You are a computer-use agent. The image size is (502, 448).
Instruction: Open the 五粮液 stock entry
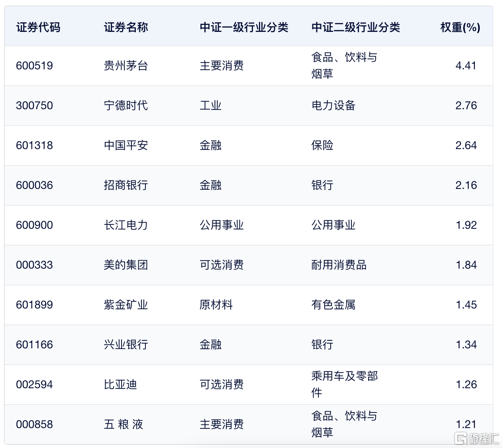pos(124,424)
